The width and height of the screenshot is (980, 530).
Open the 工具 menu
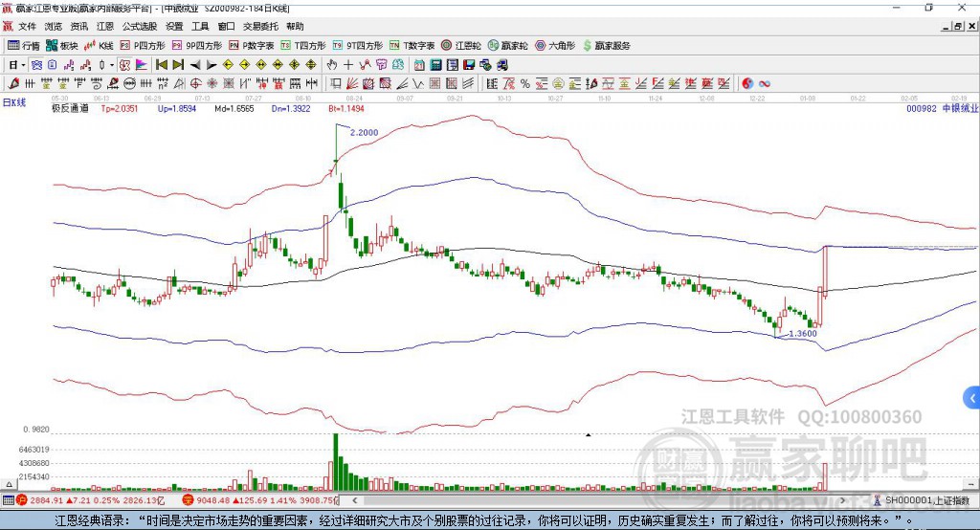200,26
